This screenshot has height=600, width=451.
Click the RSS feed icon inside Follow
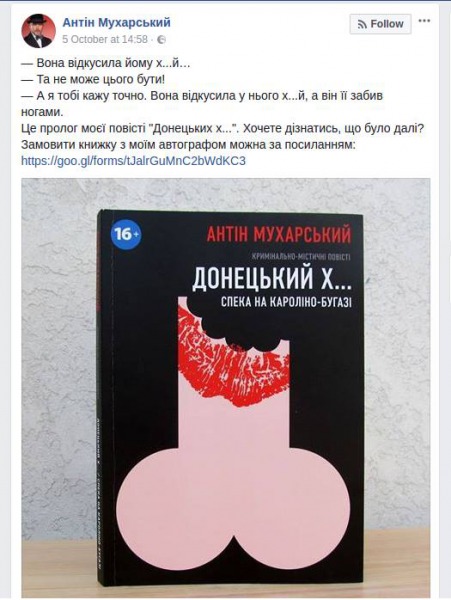(362, 24)
